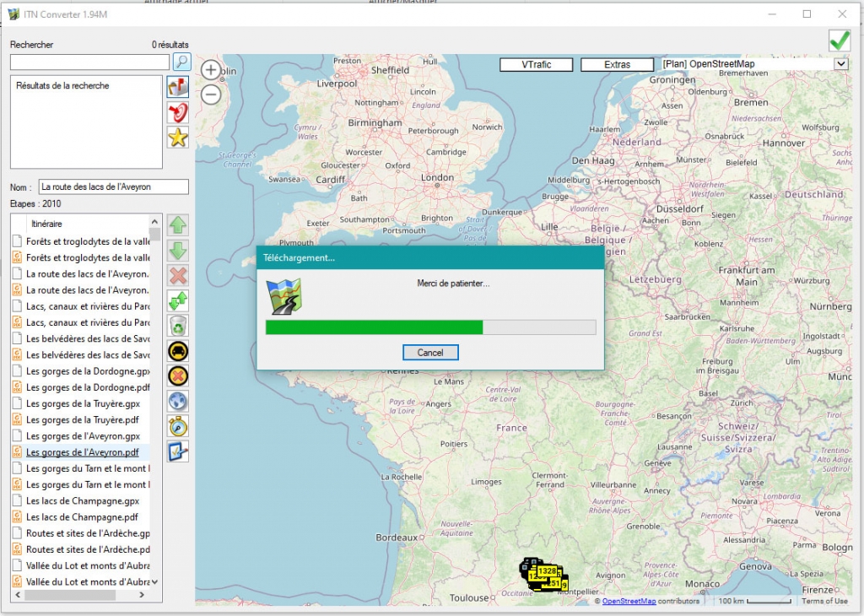Cancel the download in the Téléchargement dialog
The height and width of the screenshot is (616, 864).
[x=430, y=353]
